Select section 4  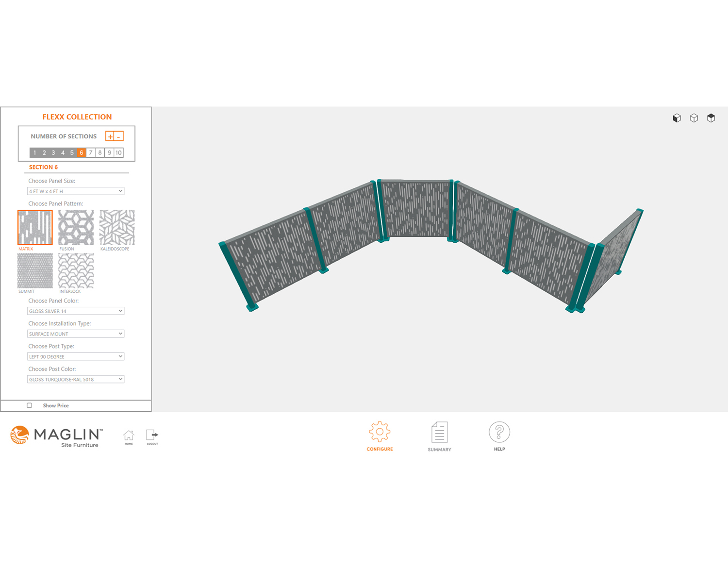coord(63,152)
